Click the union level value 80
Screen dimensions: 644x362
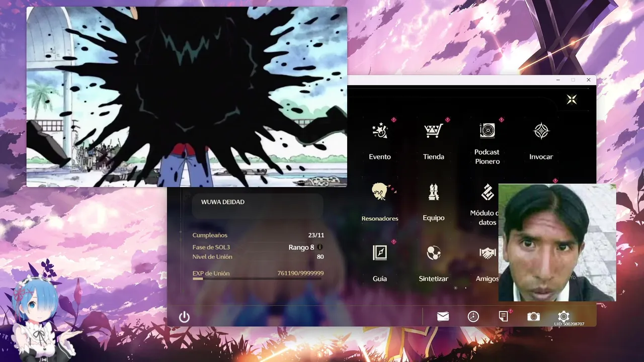320,257
